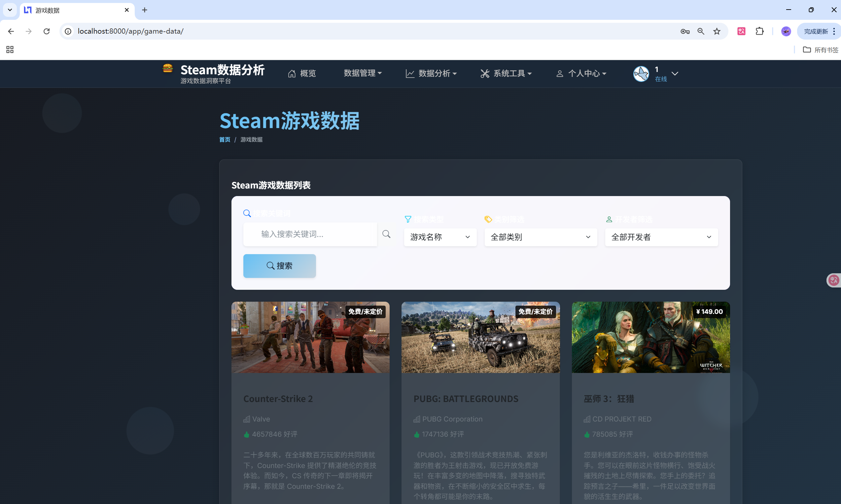Click the 免费/未定价 badge on PUBG

click(535, 312)
